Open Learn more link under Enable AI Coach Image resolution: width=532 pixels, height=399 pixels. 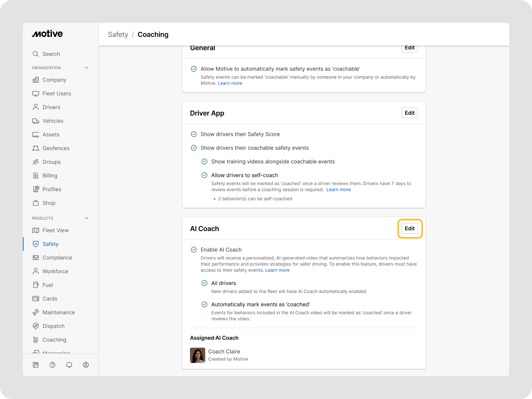(x=277, y=270)
